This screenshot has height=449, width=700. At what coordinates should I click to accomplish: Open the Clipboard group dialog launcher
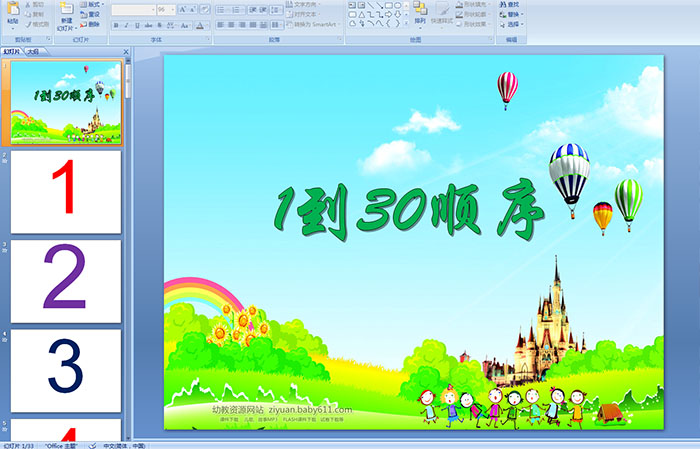[x=48, y=39]
